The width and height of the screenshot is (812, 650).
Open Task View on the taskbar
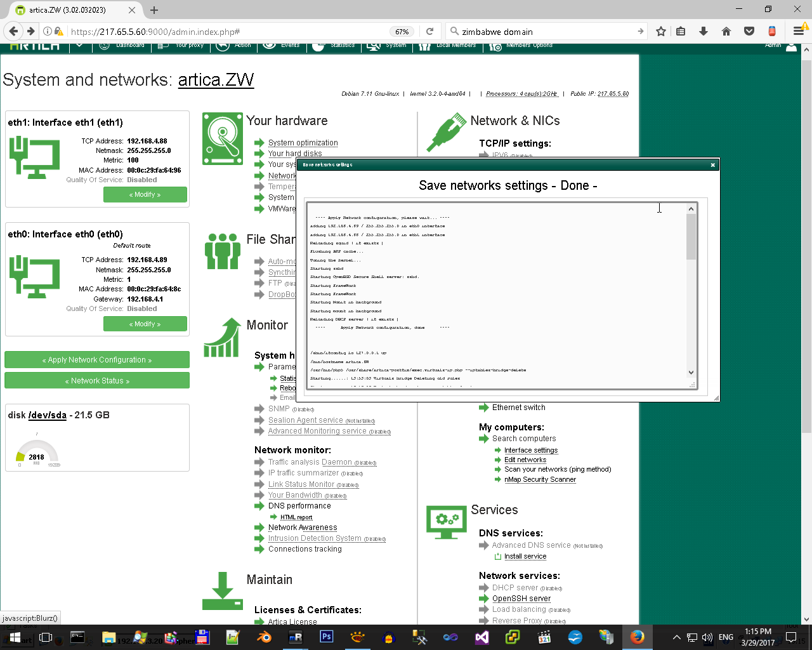[46, 637]
